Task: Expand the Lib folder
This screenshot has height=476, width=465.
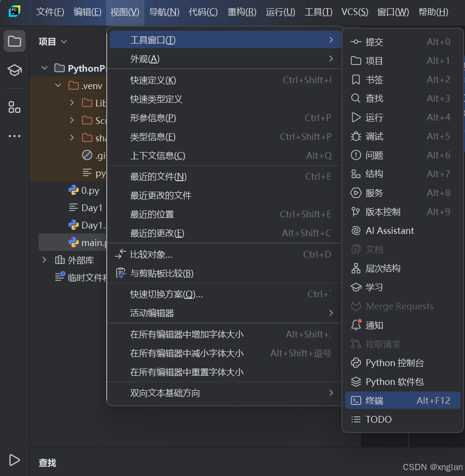Action: [x=72, y=103]
